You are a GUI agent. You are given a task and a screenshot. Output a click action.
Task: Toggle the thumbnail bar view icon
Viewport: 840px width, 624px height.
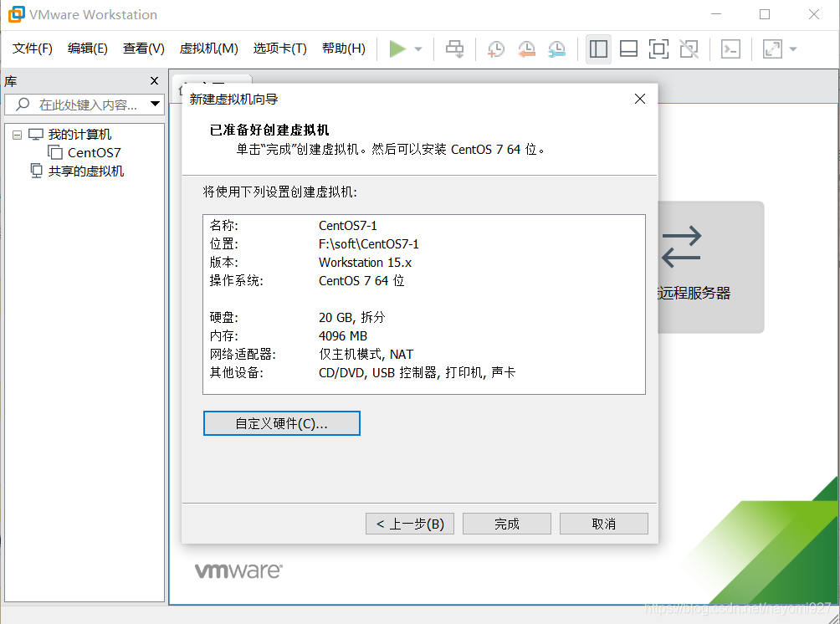pos(628,49)
